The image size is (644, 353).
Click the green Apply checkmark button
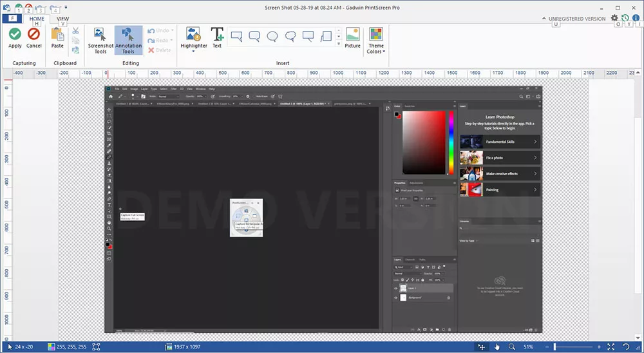coord(15,38)
